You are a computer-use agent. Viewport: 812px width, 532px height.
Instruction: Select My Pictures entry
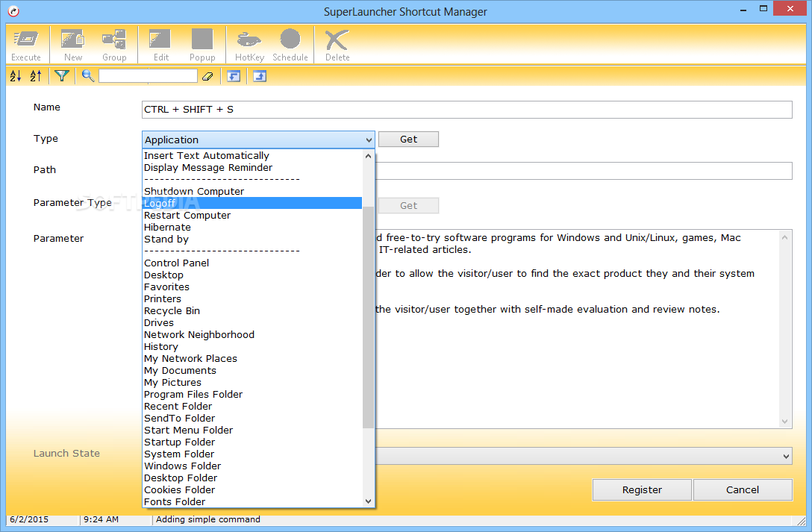point(253,383)
